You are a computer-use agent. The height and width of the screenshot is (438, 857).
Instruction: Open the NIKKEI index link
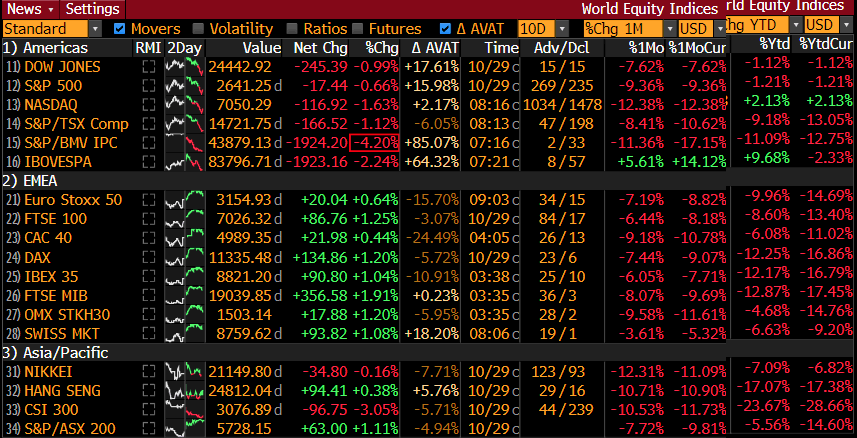(x=48, y=372)
